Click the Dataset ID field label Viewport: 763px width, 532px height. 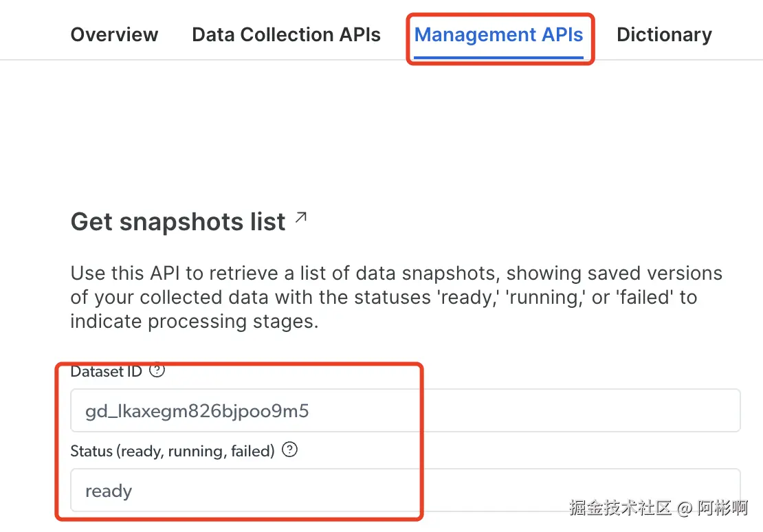coord(107,372)
